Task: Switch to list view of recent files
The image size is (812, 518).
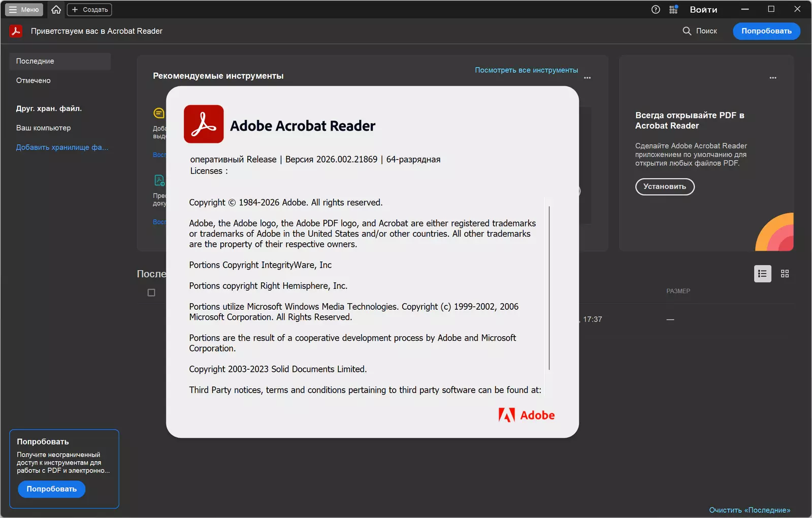Action: [x=762, y=274]
